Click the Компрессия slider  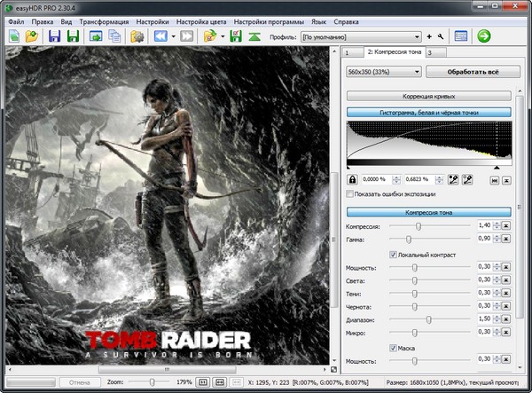point(418,226)
